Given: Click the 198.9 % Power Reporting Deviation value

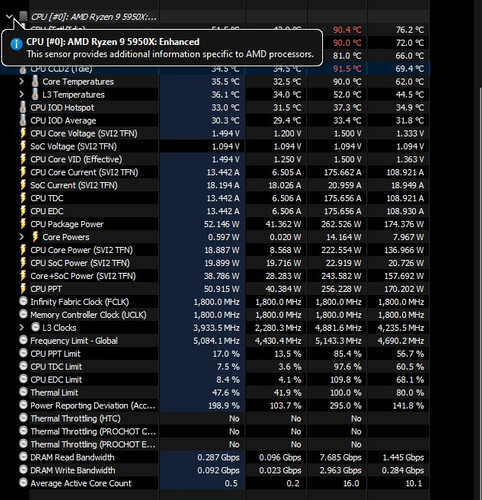Looking at the screenshot, I should [x=223, y=405].
